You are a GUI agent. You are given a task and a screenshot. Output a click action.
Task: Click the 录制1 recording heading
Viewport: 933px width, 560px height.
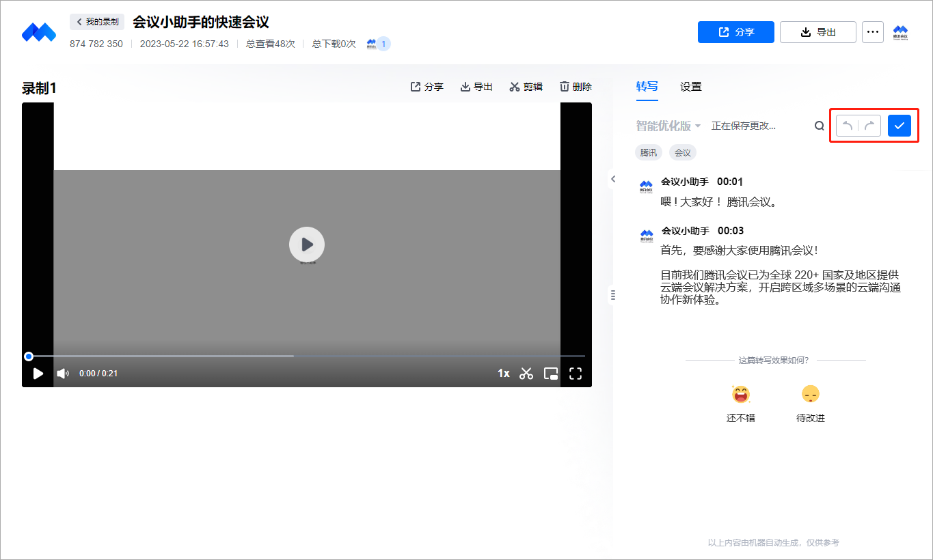tap(39, 88)
